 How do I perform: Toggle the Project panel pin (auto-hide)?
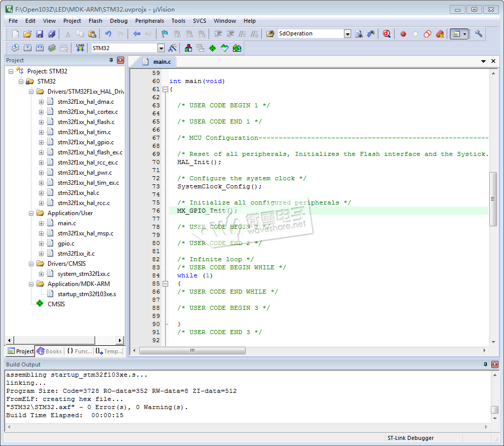(x=111, y=60)
